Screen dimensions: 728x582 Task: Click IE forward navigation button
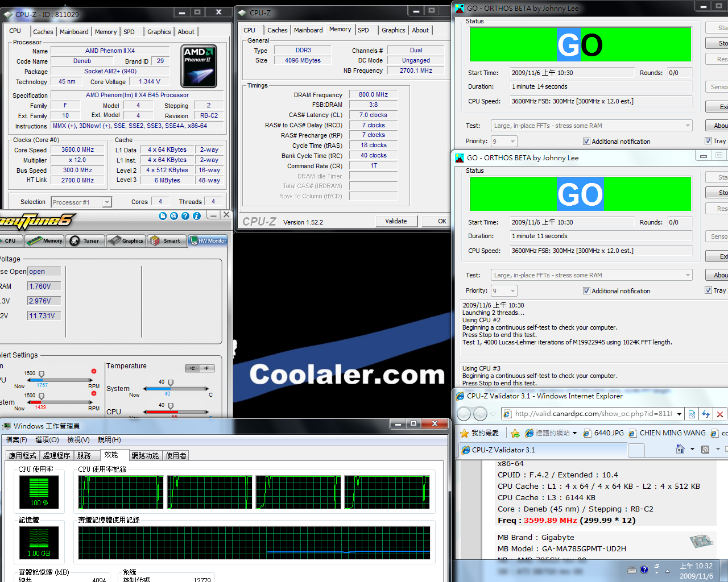[x=480, y=414]
